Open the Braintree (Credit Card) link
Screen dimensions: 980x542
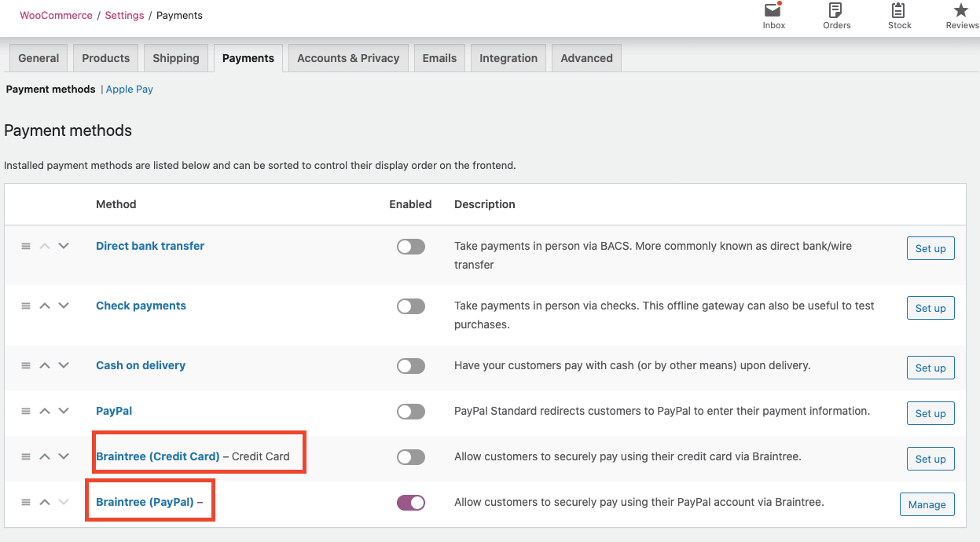(x=158, y=456)
